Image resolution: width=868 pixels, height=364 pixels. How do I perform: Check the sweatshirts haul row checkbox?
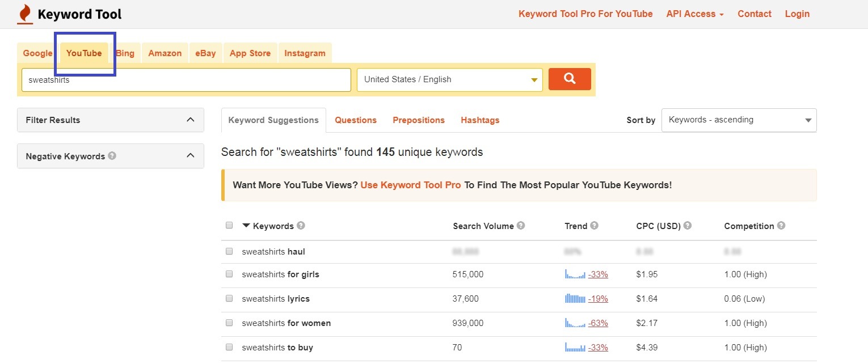(x=229, y=251)
